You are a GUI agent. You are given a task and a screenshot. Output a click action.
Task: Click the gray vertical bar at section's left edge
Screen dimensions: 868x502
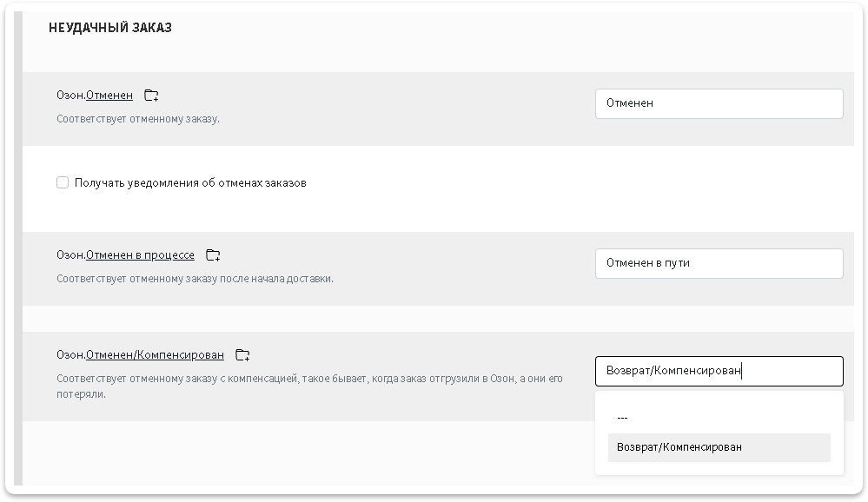pyautogui.click(x=17, y=248)
